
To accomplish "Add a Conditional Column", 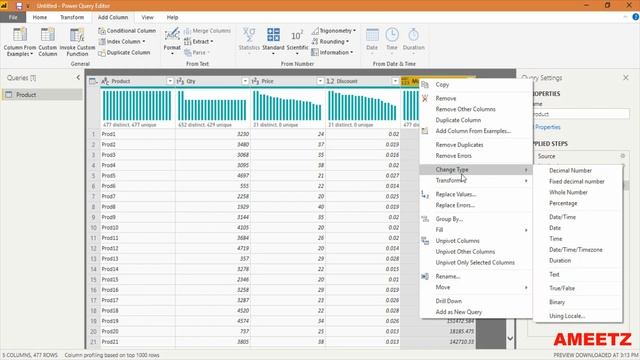I will pos(127,31).
